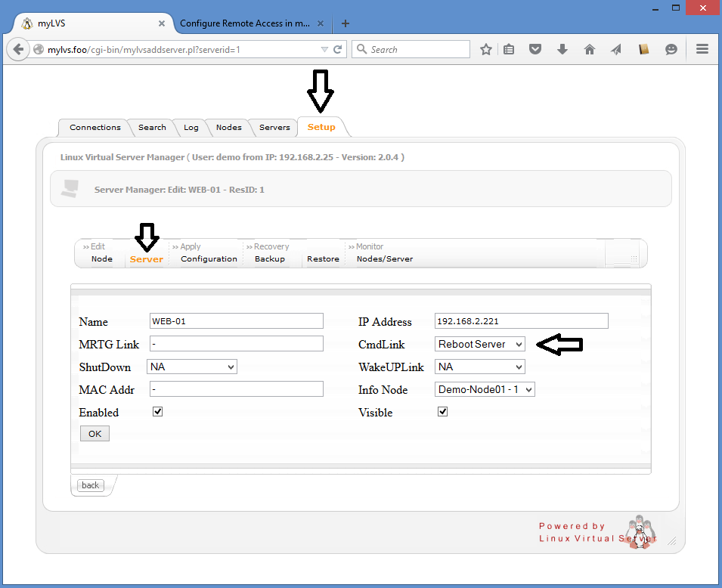The image size is (722, 588).
Task: Click the browser back arrow button
Action: (17, 50)
